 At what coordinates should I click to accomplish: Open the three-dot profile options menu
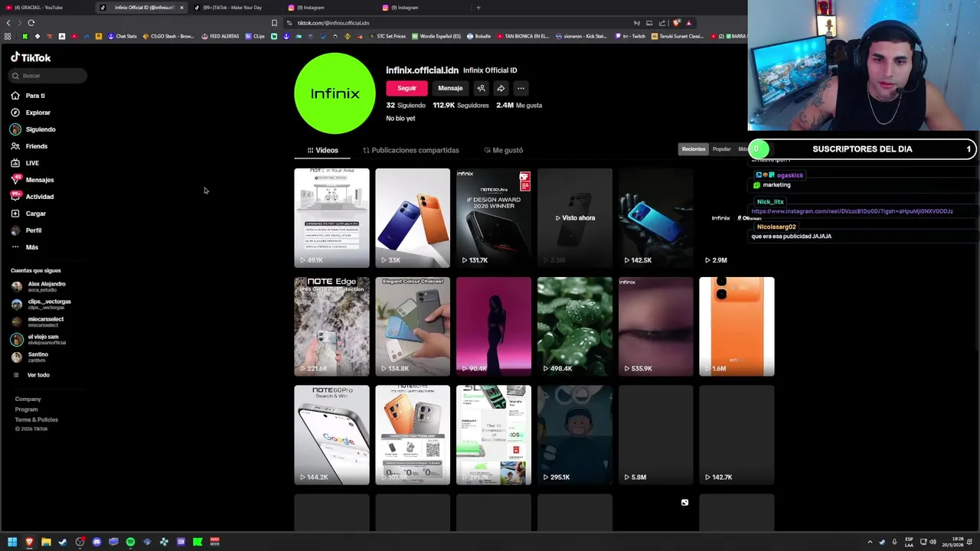pyautogui.click(x=521, y=88)
